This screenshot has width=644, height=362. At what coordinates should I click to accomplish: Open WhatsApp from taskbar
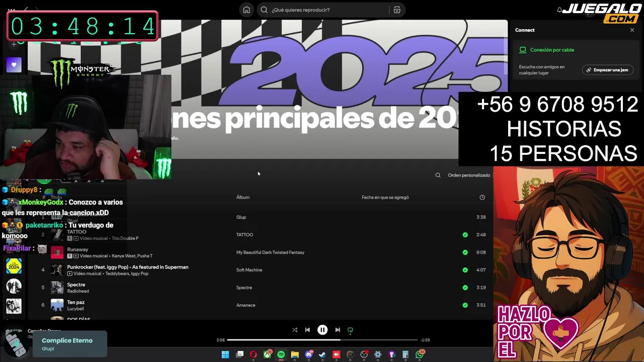tap(420, 354)
